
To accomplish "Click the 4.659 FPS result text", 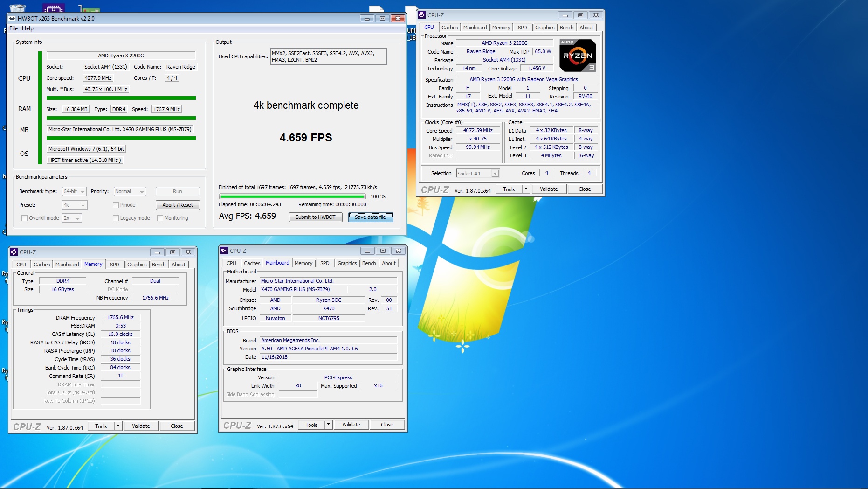I will pos(306,138).
